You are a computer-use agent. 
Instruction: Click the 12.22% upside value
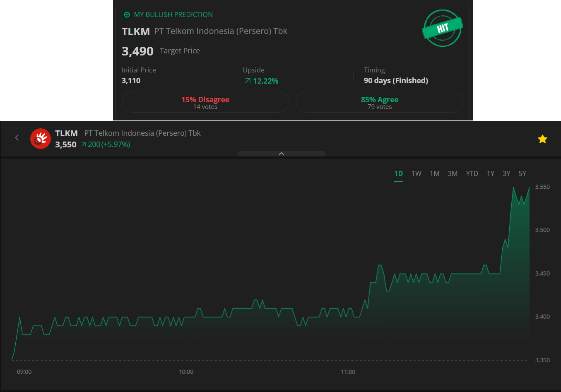tap(266, 81)
